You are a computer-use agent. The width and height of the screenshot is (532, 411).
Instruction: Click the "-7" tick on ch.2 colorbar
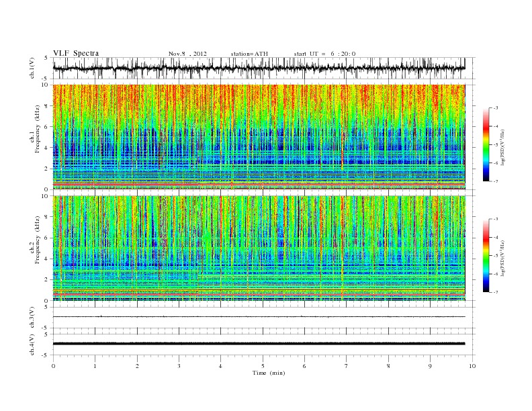click(496, 292)
